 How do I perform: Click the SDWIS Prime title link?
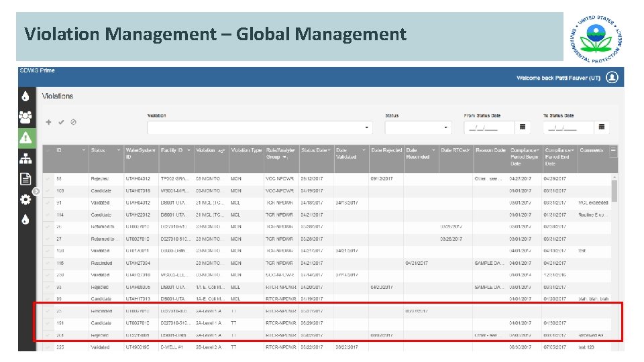point(38,70)
